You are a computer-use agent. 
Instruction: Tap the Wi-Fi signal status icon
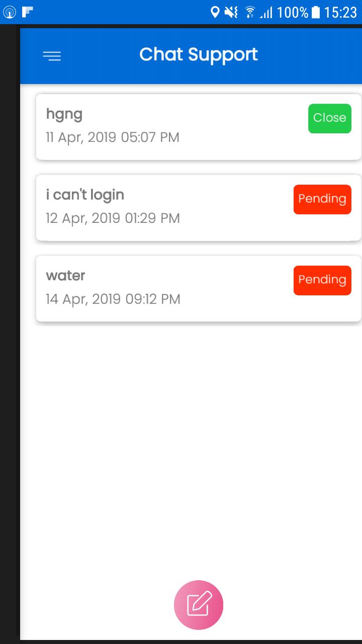tap(249, 12)
